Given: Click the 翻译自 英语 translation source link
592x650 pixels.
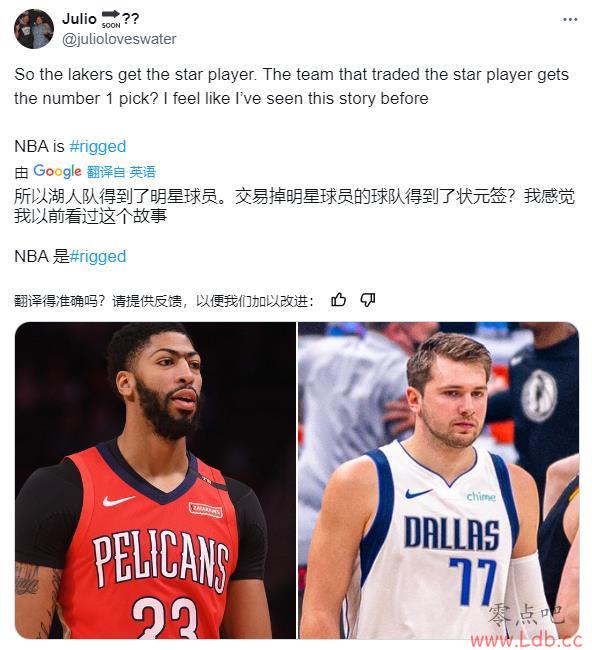Looking at the screenshot, I should click(121, 172).
